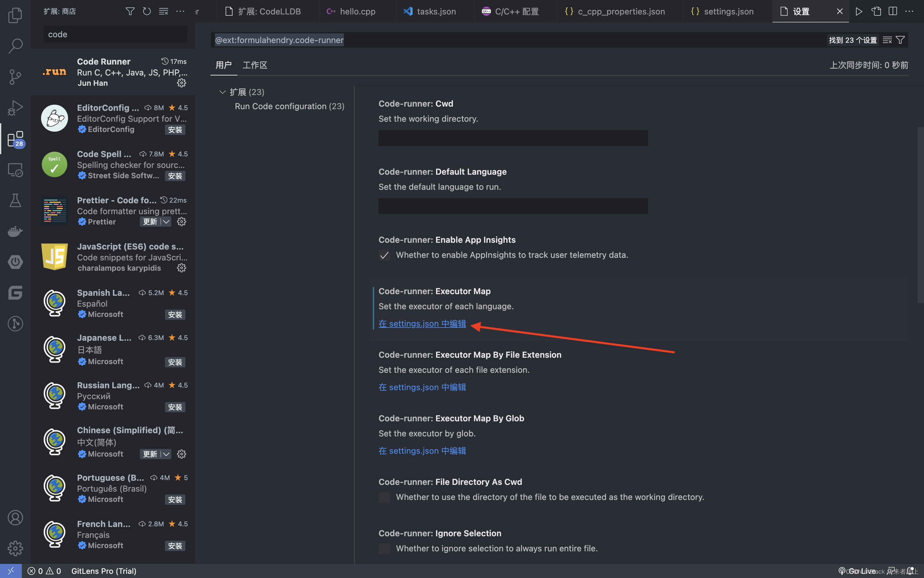Image resolution: width=924 pixels, height=578 pixels.
Task: Install the Japanese Language Pack
Action: (x=175, y=362)
